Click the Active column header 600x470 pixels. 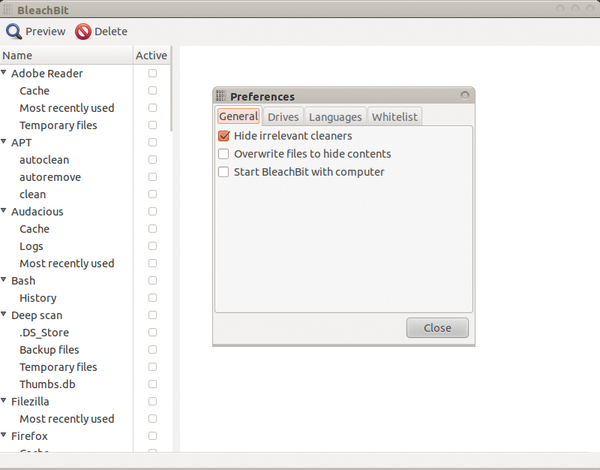click(x=152, y=55)
